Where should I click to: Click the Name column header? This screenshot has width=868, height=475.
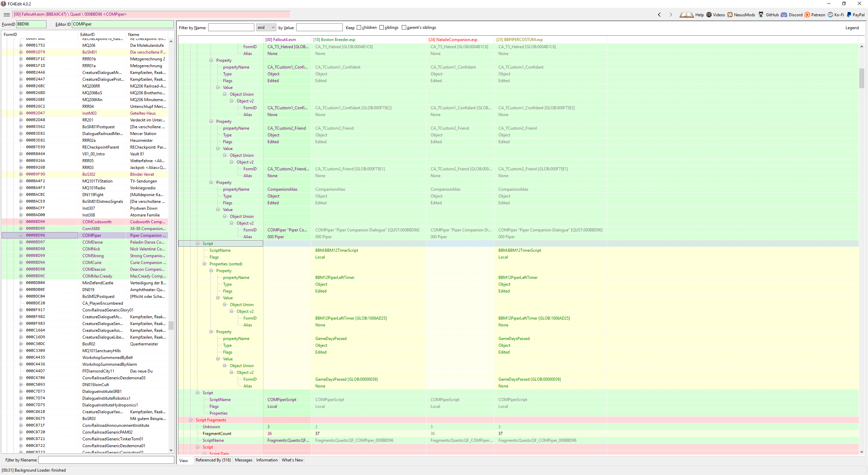(147, 34)
